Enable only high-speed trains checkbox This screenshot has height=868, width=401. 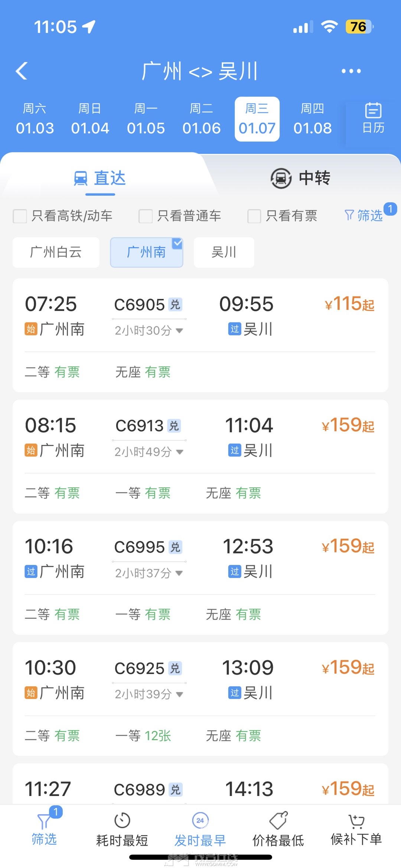[x=20, y=216]
